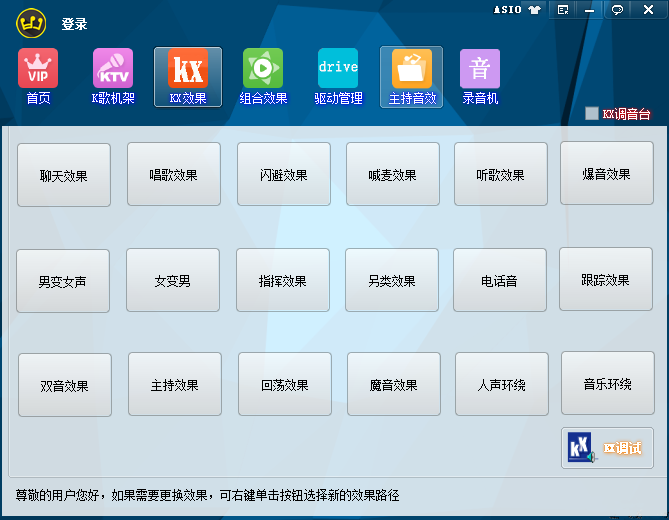Screen dimensions: 669x520
Task: Enable the KX调音台 checkbox
Action: (x=592, y=114)
